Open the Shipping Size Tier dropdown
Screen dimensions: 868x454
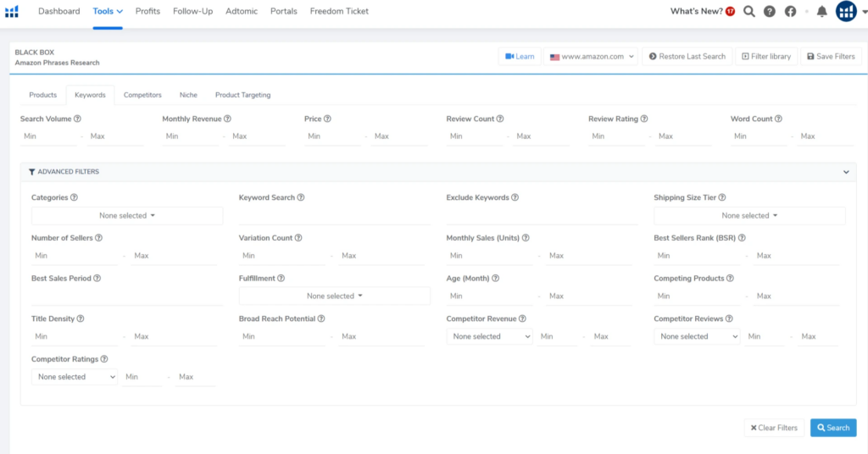tap(749, 216)
